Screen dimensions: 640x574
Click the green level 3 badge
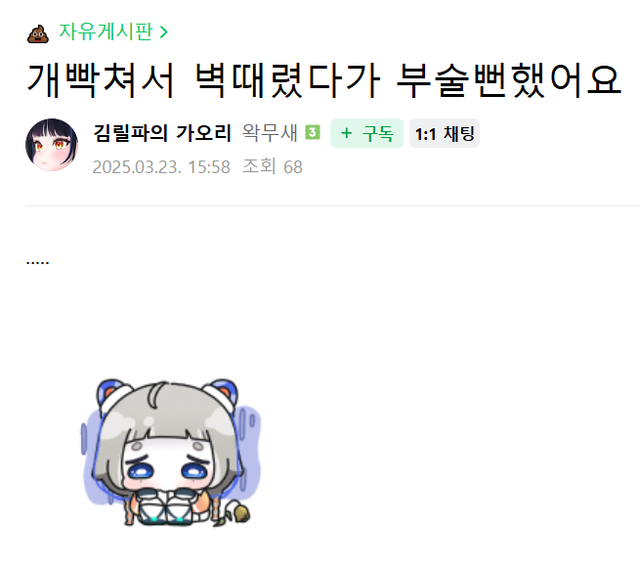(313, 133)
